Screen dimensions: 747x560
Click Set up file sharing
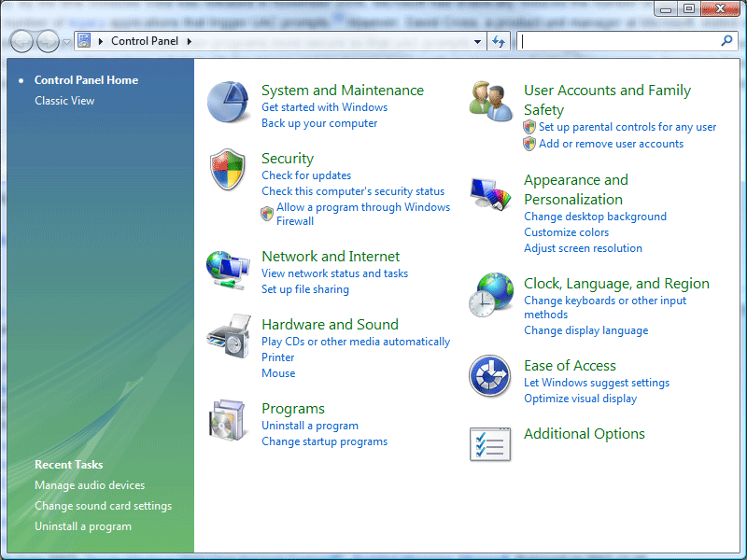click(305, 289)
